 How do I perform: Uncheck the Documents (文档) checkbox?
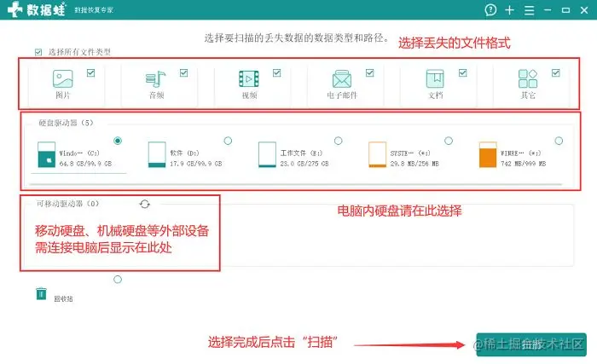tap(462, 72)
